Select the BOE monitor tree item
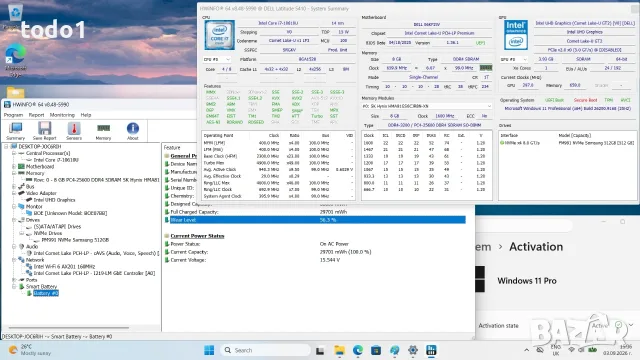This screenshot has height=360, width=640. [x=70, y=213]
